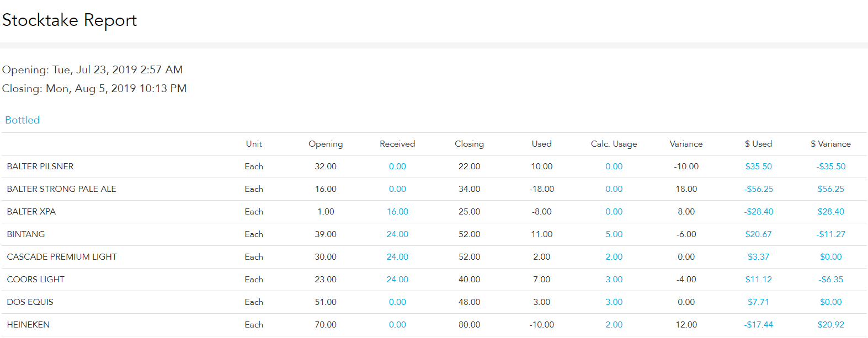This screenshot has height=338, width=868.
Task: Open $ Variance $28.40 for BALTER XPA
Action: [831, 212]
